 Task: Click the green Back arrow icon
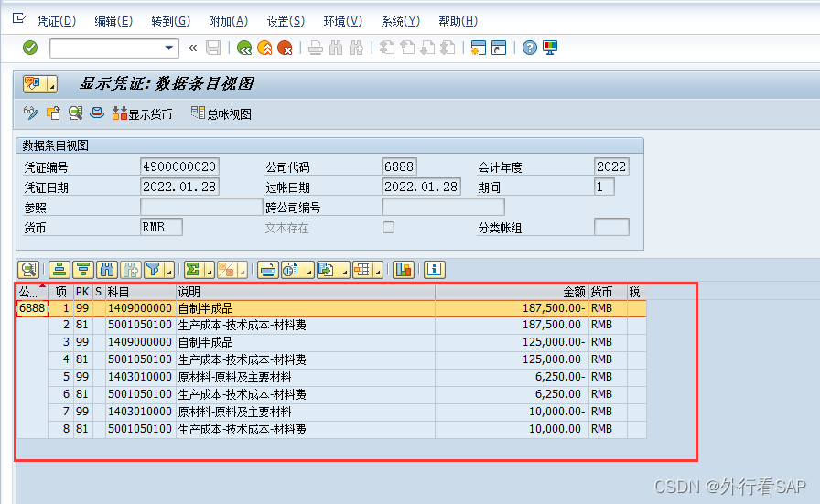coord(244,48)
